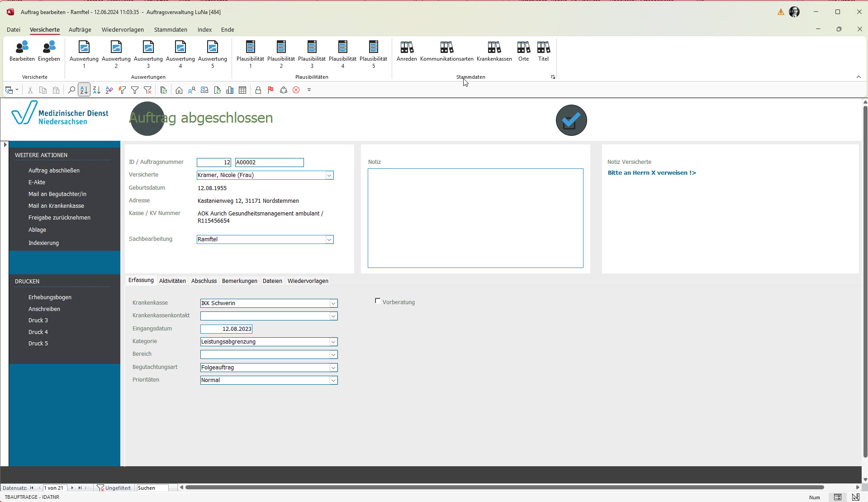Open the Prioritäten dropdown list
The width and height of the screenshot is (868, 502).
333,381
